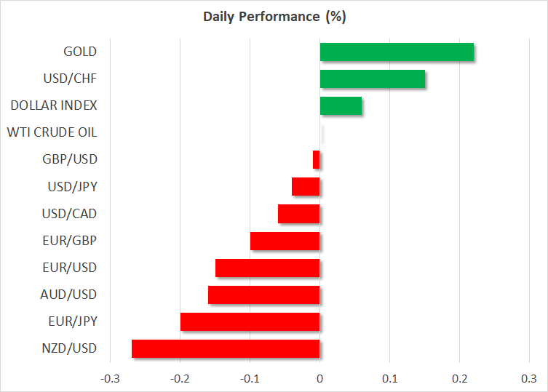Image resolution: width=548 pixels, height=392 pixels.
Task: Click the red USD/JPY bar
Action: (x=306, y=187)
